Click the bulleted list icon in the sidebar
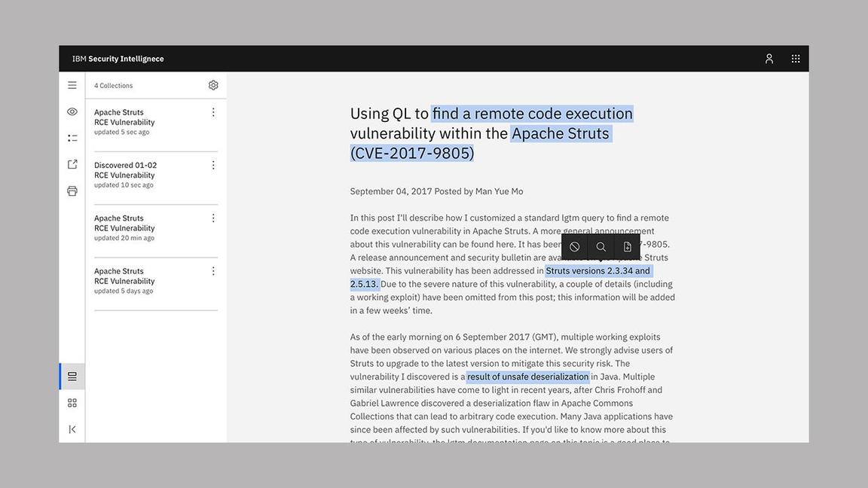The height and width of the screenshot is (488, 868). pos(72,138)
